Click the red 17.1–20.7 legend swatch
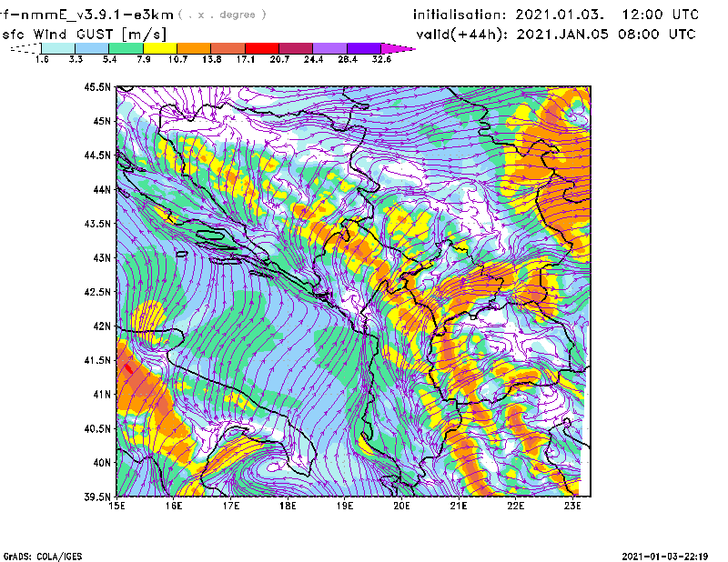The height and width of the screenshot is (562, 728). click(262, 48)
